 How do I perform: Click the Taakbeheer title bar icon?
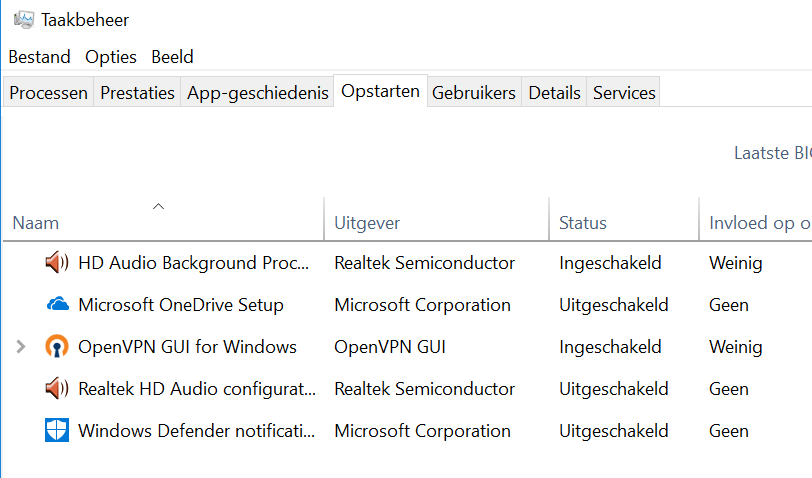pos(24,19)
